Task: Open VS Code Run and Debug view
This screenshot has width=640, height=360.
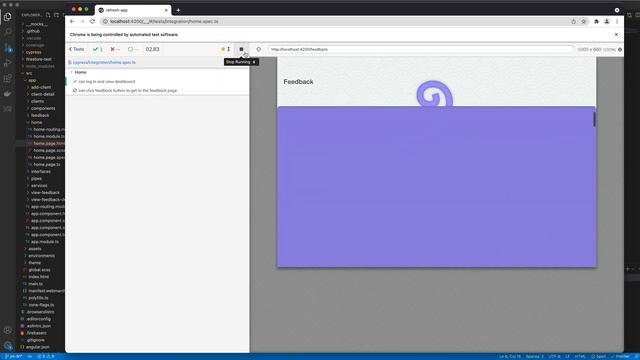Action: click(x=8, y=63)
